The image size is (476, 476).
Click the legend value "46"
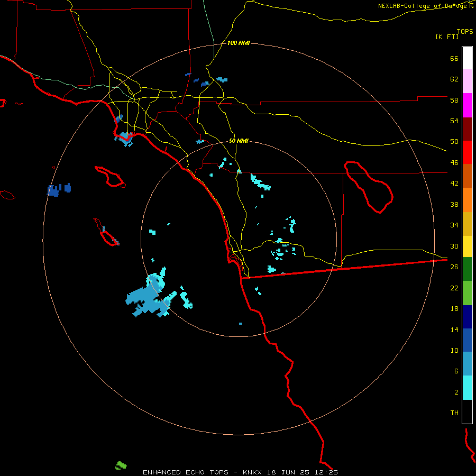pos(454,163)
